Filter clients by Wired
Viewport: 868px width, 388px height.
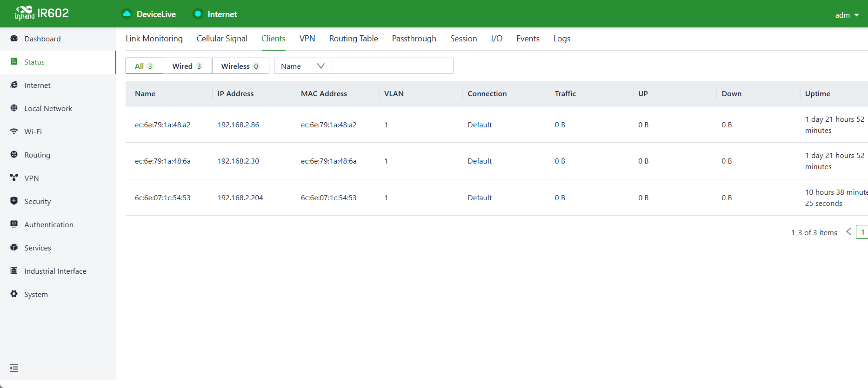(x=187, y=66)
